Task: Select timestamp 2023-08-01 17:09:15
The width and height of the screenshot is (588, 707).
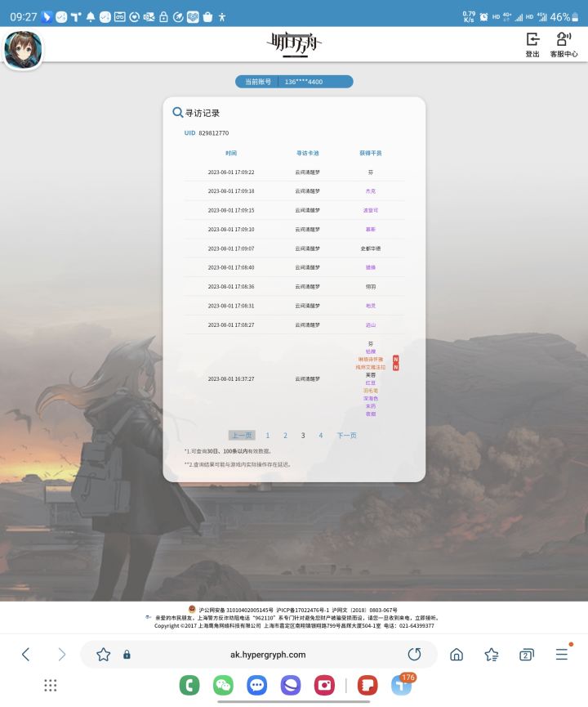Action: click(231, 210)
